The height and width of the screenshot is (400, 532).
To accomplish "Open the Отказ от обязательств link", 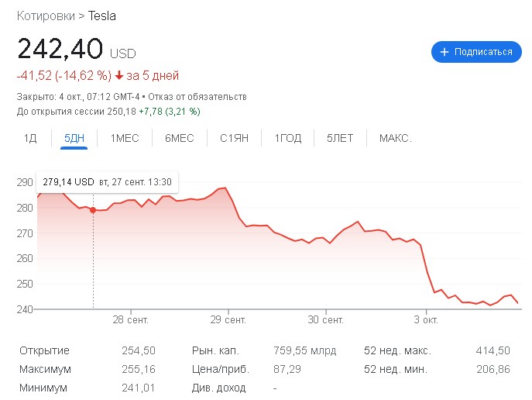I will [x=210, y=97].
